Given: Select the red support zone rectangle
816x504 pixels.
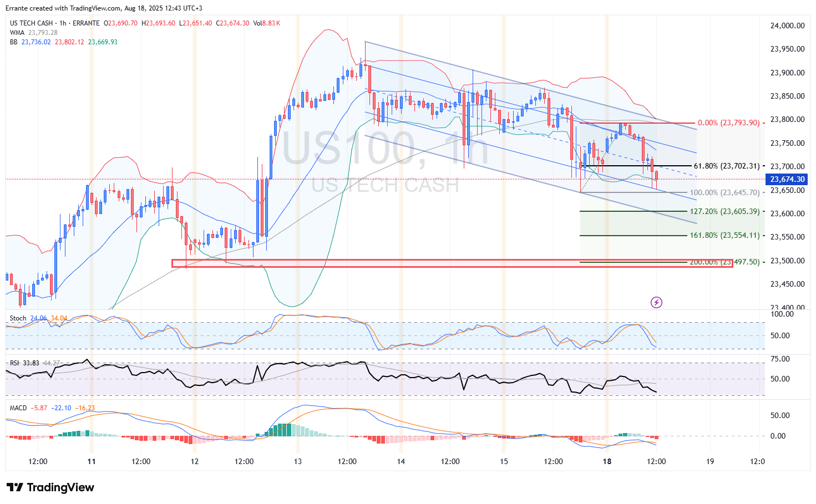Looking at the screenshot, I should [452, 263].
